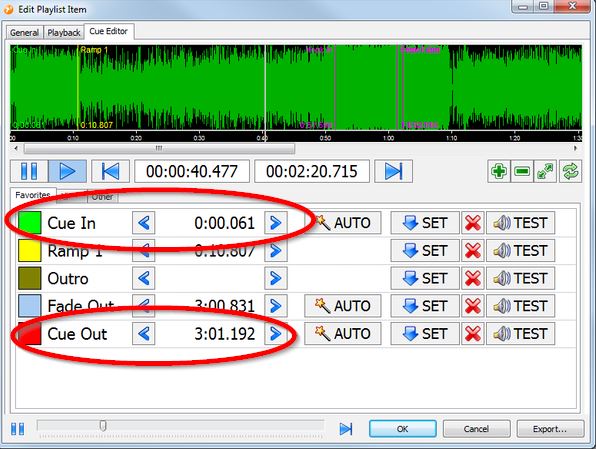
Task: Click the bottom-left pause icon
Action: [x=17, y=429]
